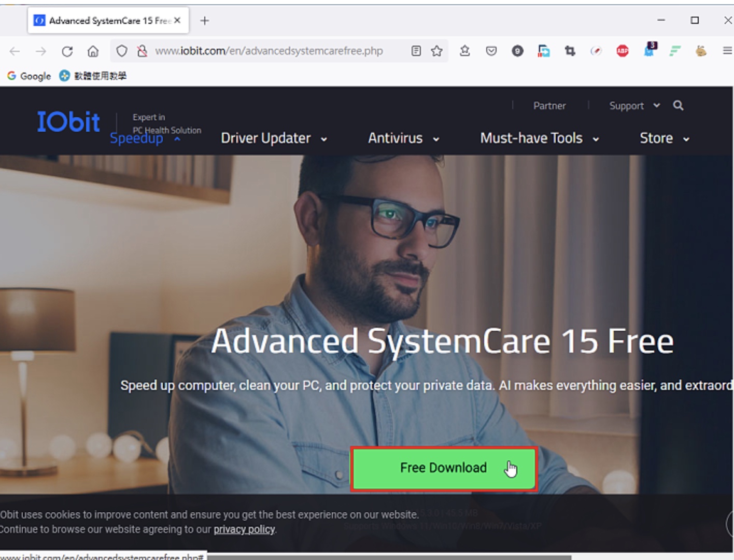Open the blue copy-window extension icon

(x=544, y=51)
